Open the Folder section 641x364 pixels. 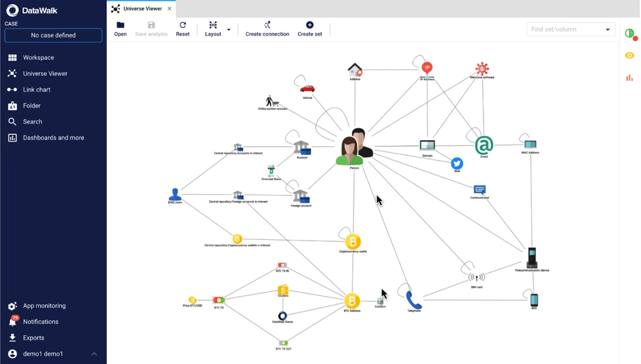click(31, 106)
